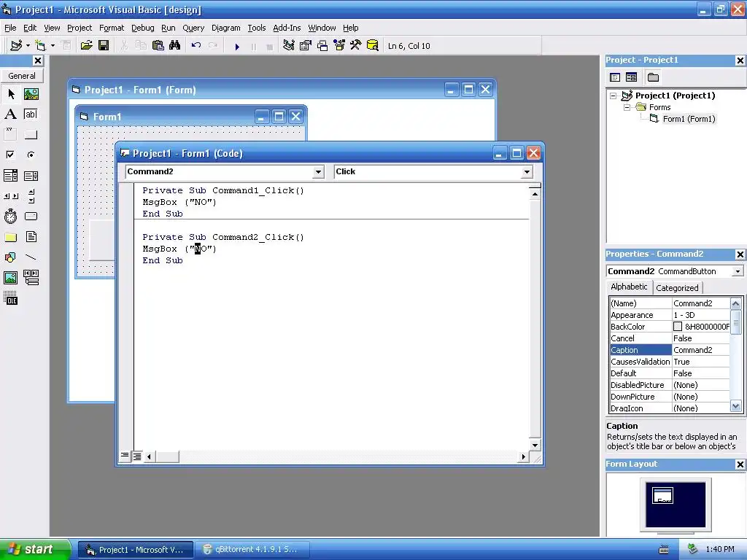Screen dimensions: 747x560
Task: Select the PictureBox tool in toolbox
Action: tap(31, 94)
